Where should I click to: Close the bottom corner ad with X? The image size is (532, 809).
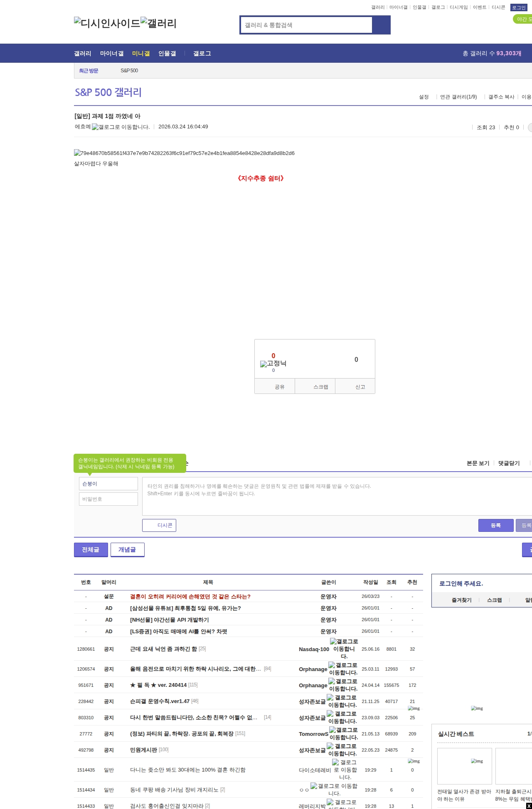[x=529, y=806]
